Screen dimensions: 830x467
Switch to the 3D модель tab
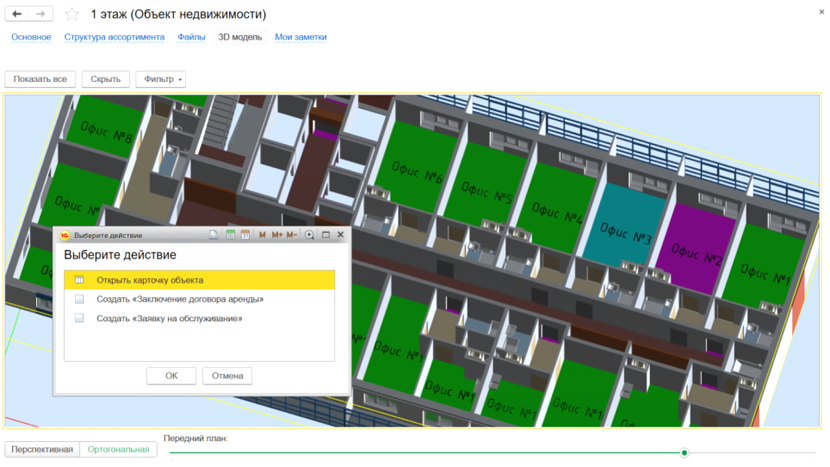click(240, 37)
